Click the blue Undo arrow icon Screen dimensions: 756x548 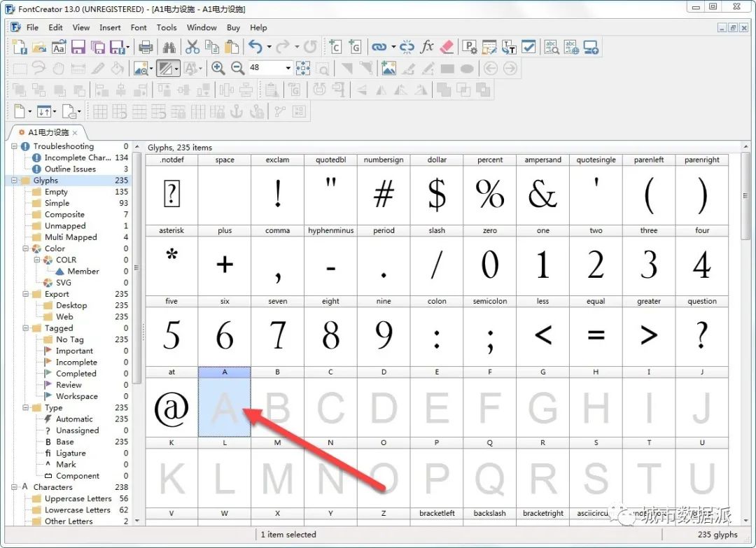(x=255, y=47)
